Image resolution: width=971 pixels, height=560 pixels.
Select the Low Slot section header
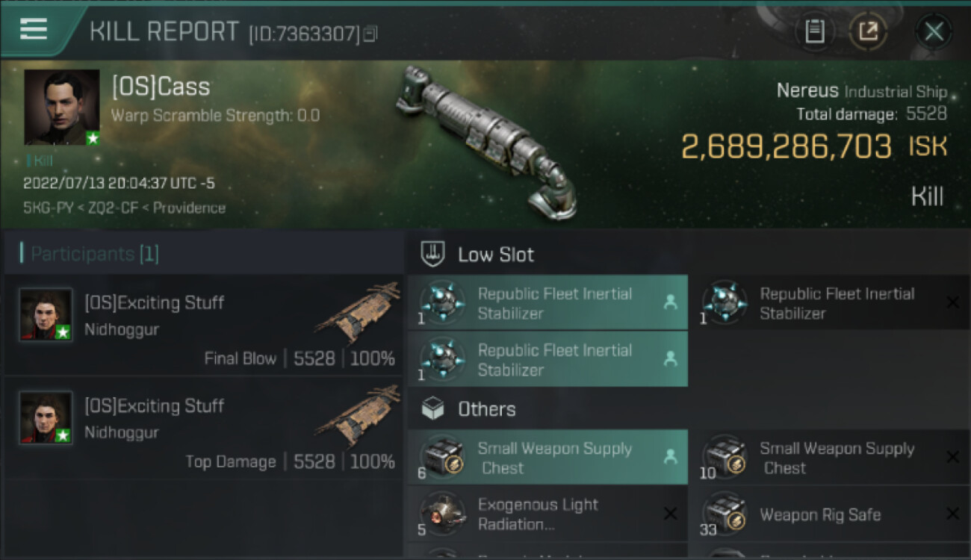495,255
